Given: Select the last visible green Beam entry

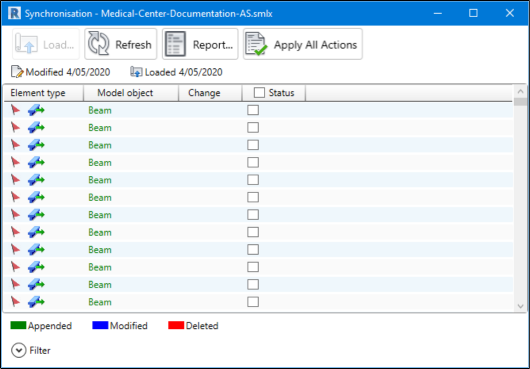Looking at the screenshot, I should click(100, 302).
